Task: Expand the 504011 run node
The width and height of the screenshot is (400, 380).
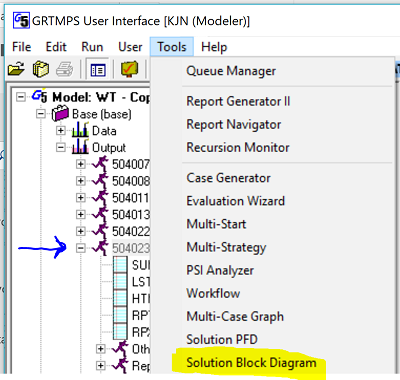Action: 80,197
